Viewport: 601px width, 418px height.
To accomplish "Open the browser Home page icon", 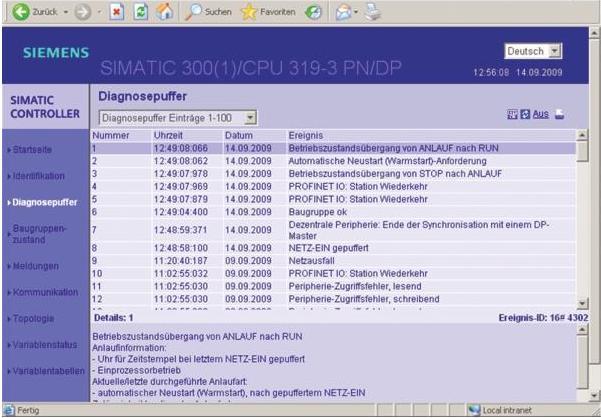I will point(164,12).
